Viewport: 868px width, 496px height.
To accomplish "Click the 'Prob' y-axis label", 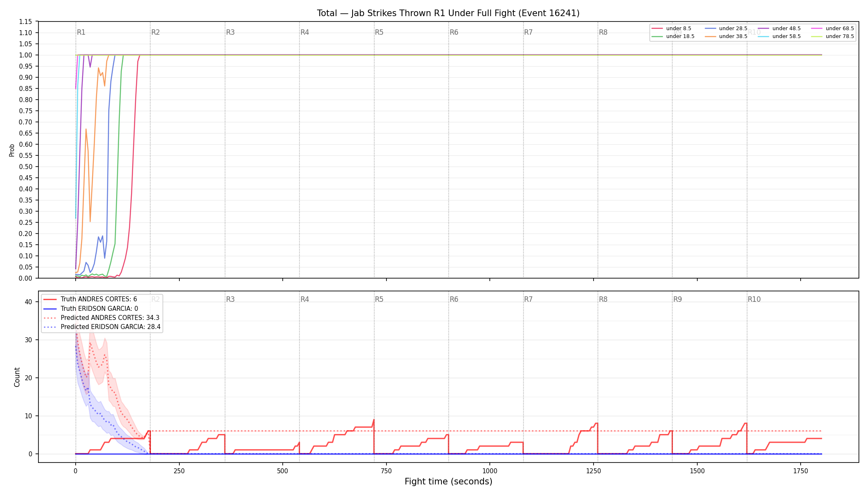I will pyautogui.click(x=12, y=150).
